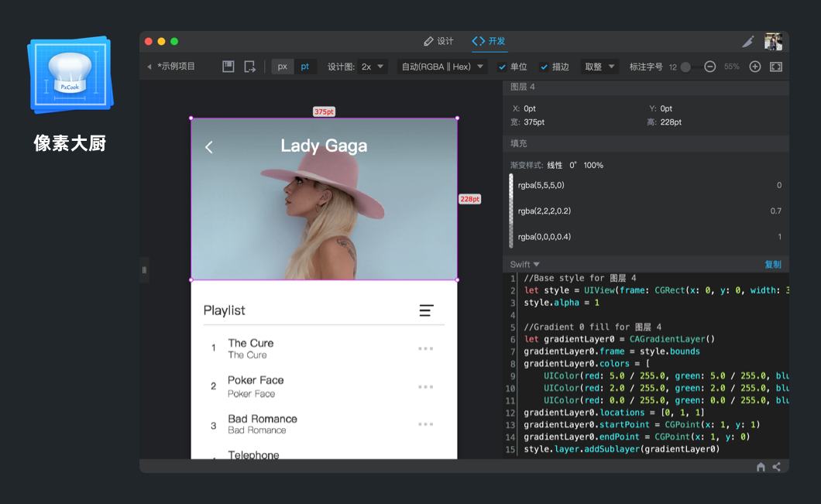Click the brush icon in the title bar
Image resolution: width=821 pixels, height=504 pixels.
coord(748,41)
